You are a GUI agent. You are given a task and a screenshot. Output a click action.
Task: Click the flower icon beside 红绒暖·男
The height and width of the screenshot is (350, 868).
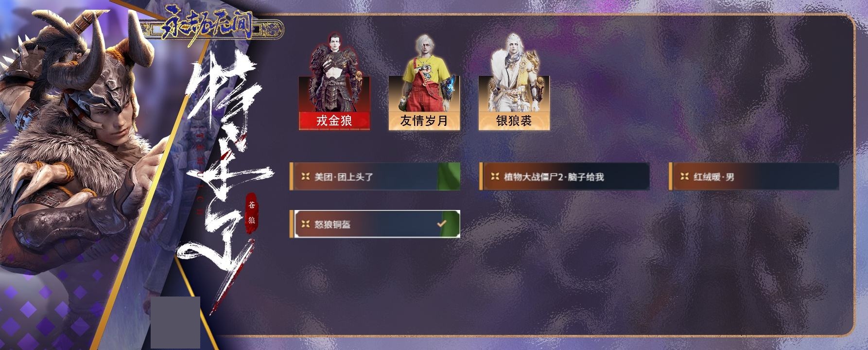coord(684,177)
